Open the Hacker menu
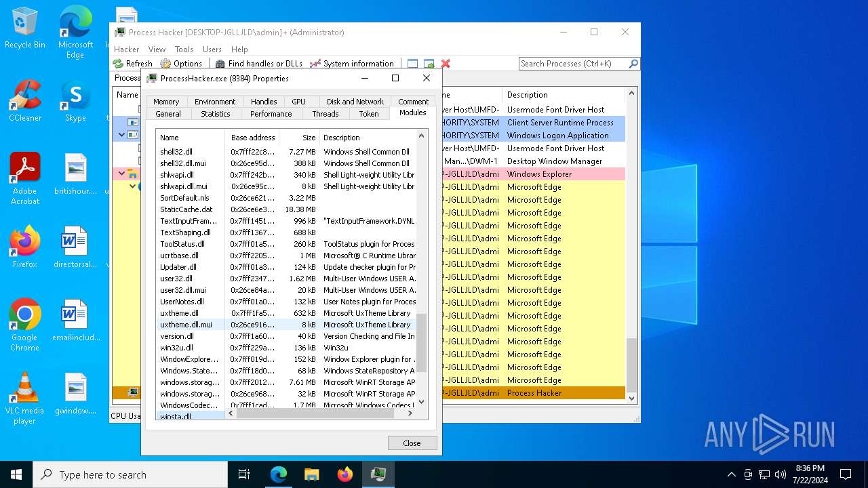 pyautogui.click(x=126, y=49)
